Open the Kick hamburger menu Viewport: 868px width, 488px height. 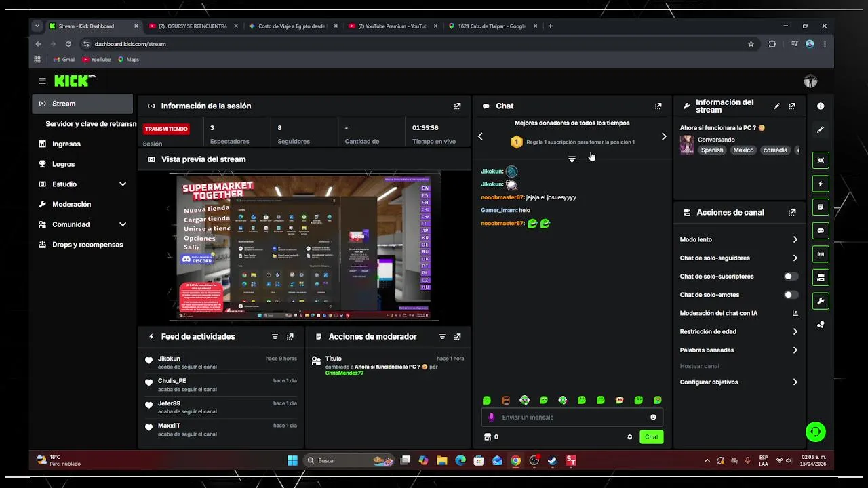point(42,81)
